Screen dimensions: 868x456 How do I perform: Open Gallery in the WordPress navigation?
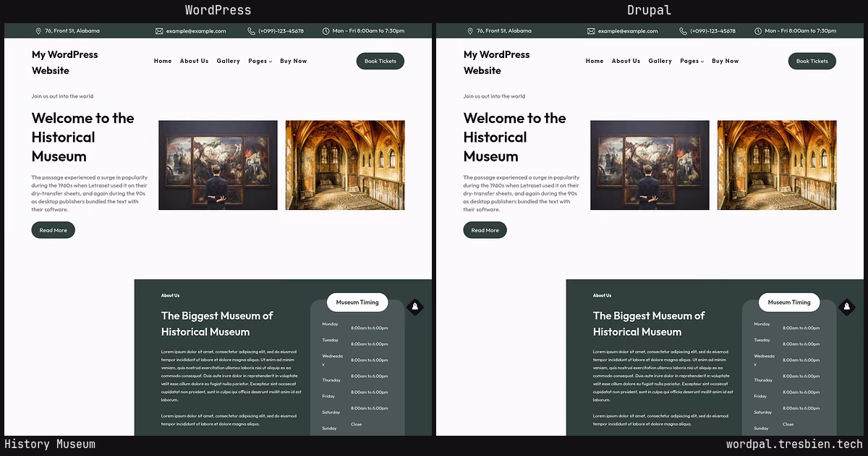[x=228, y=61]
